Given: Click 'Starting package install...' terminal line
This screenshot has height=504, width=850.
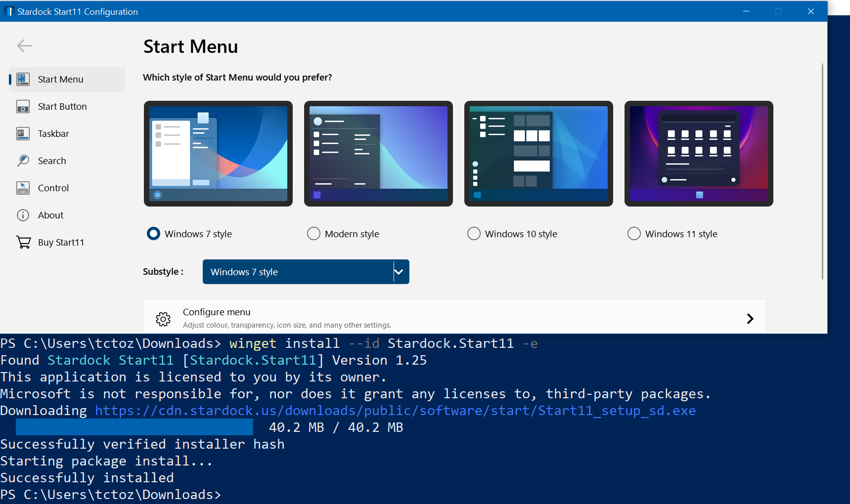Looking at the screenshot, I should (106, 461).
